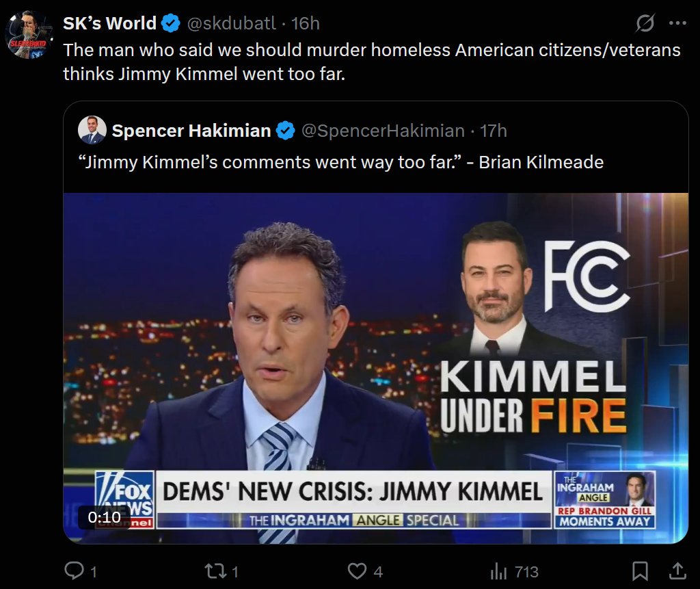Open the Grok circle-slash icon
This screenshot has height=589, width=700.
tap(645, 23)
